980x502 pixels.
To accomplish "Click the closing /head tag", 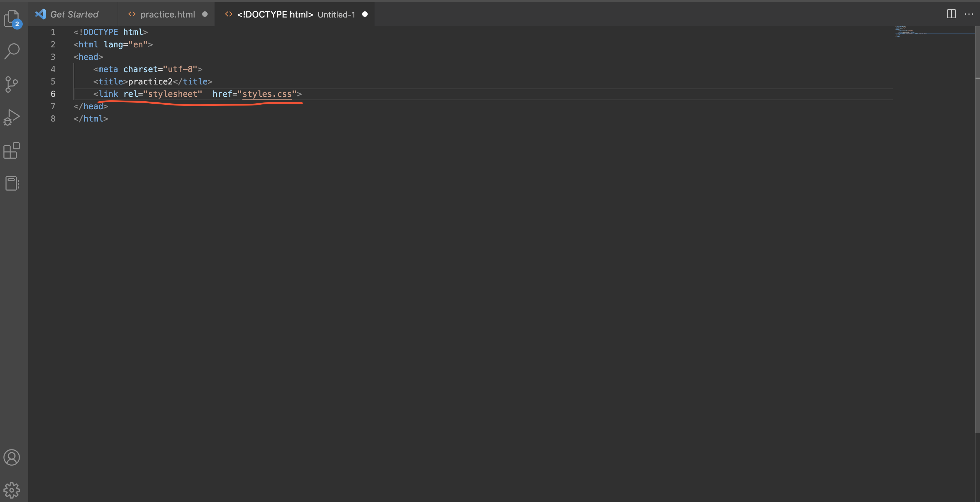I will [x=91, y=106].
